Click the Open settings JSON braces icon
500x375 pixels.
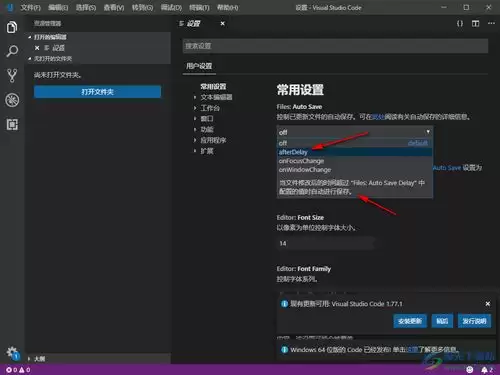pos(460,23)
